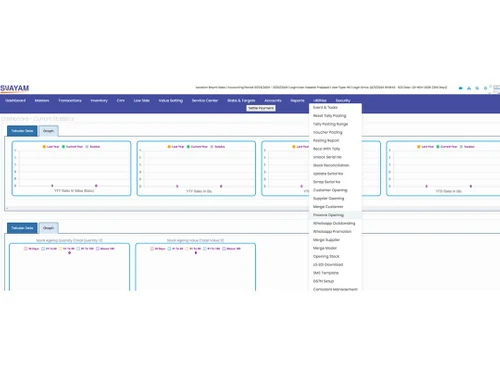Switch to Tabular Data tab in stock ageing section
This screenshot has width=500, height=375.
click(x=22, y=228)
